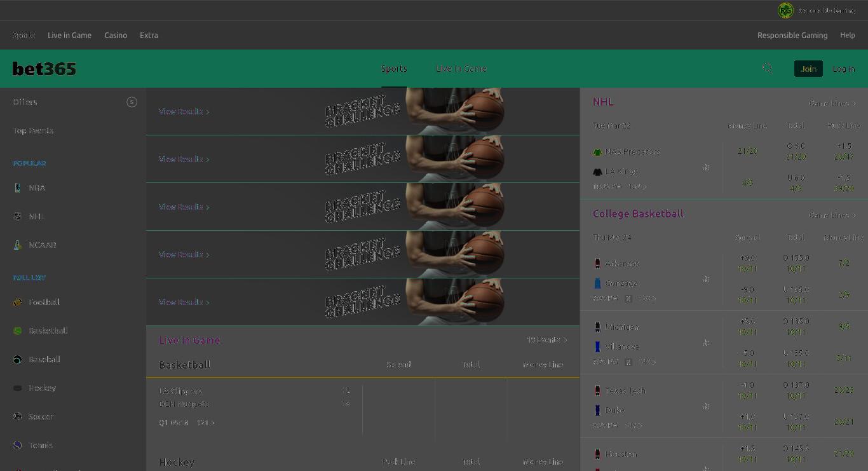Open the Help link
This screenshot has width=868, height=471.
pyautogui.click(x=848, y=36)
